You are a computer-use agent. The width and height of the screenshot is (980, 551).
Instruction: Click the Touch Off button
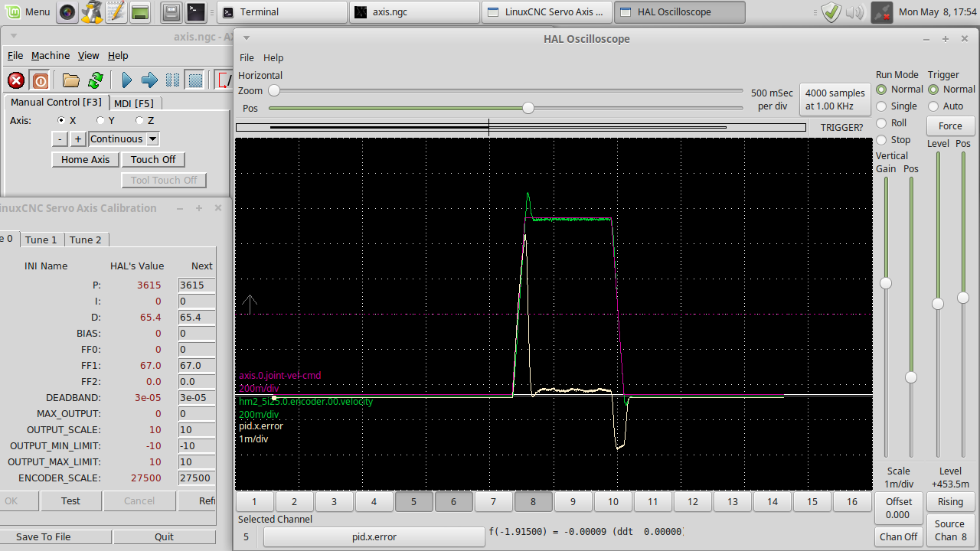[x=153, y=159]
